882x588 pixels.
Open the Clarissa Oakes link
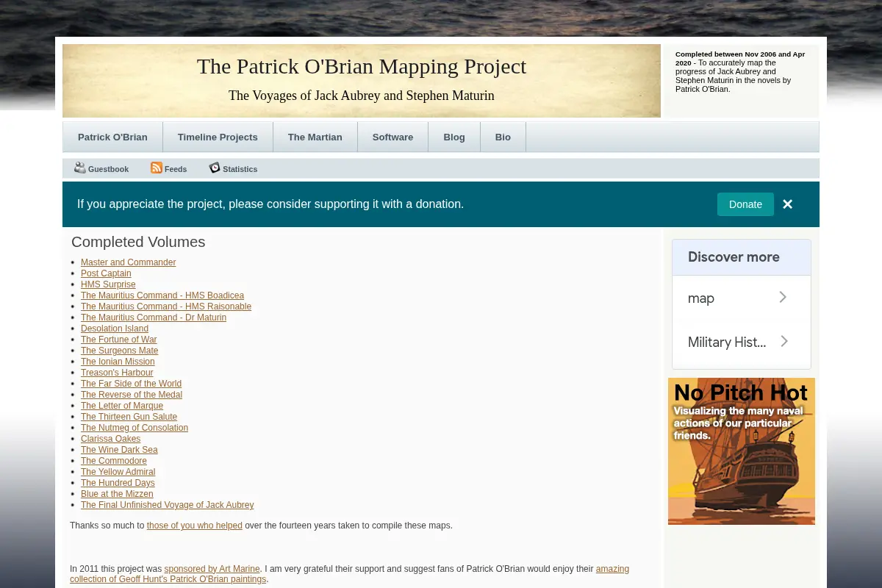(x=110, y=439)
